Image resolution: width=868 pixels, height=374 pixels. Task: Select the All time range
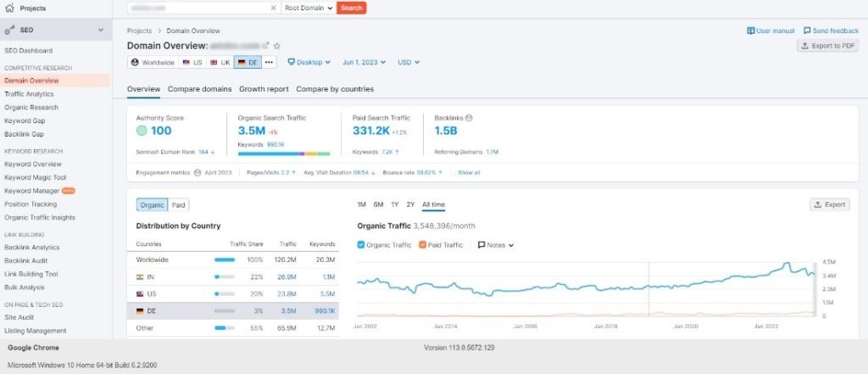pyautogui.click(x=433, y=205)
